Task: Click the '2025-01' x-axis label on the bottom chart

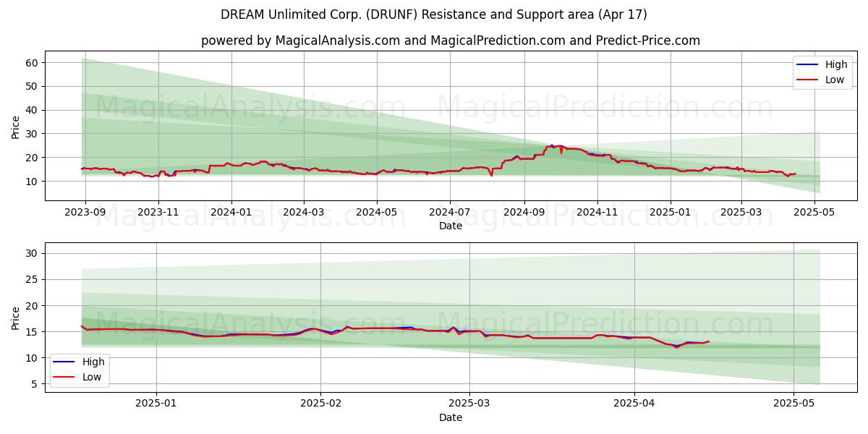Action: point(156,404)
